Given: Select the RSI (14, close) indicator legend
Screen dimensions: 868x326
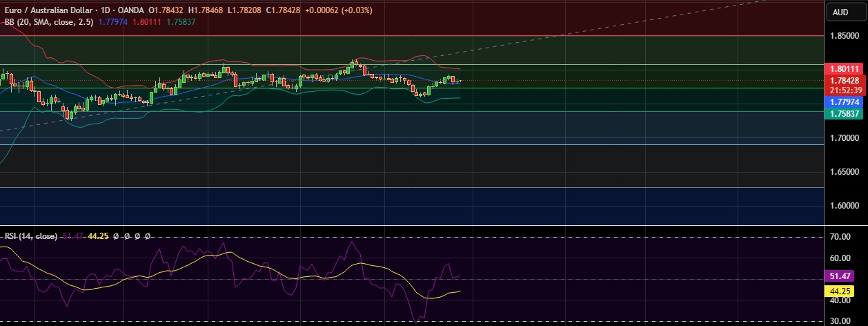Looking at the screenshot, I should pyautogui.click(x=31, y=236).
